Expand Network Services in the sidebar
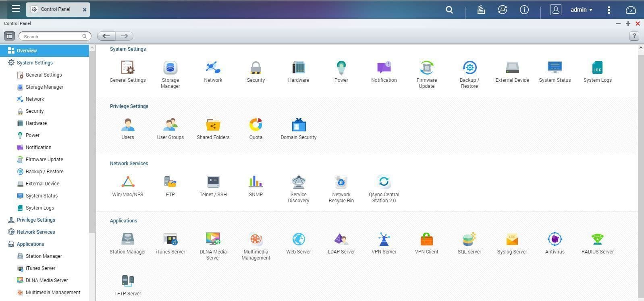The width and height of the screenshot is (644, 301). [x=35, y=232]
